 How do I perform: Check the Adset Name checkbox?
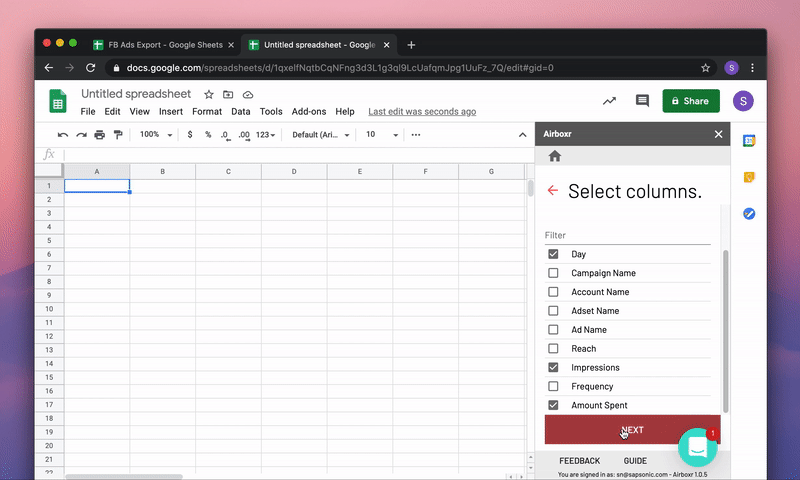pos(553,311)
